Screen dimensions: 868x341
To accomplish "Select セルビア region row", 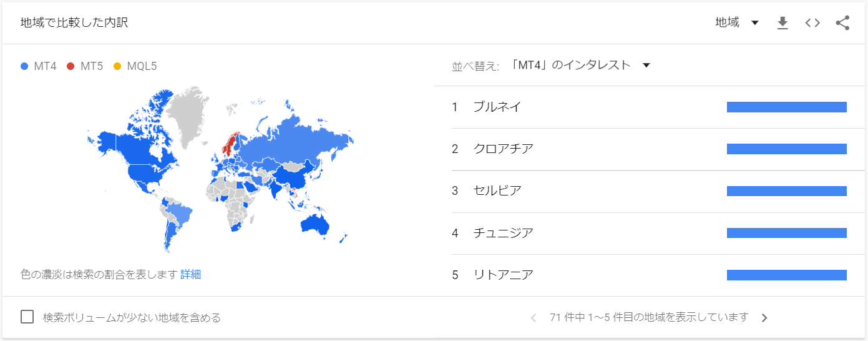I will pyautogui.click(x=649, y=191).
